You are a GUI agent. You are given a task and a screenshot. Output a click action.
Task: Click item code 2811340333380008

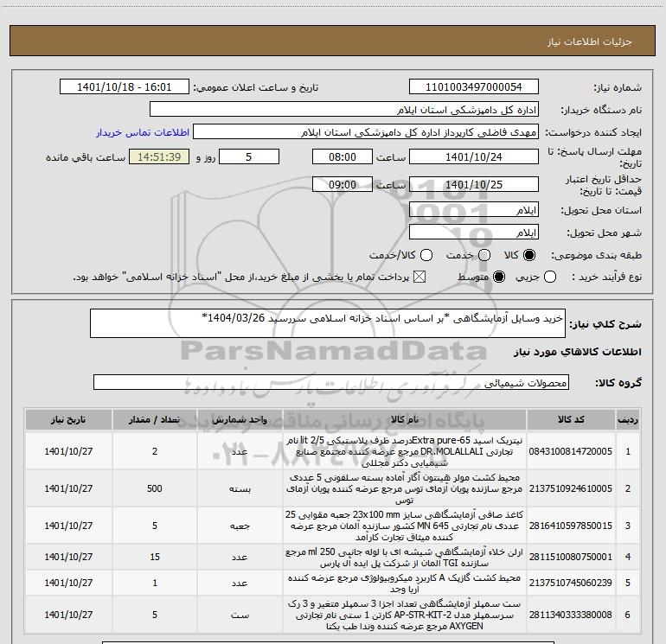pyautogui.click(x=571, y=615)
